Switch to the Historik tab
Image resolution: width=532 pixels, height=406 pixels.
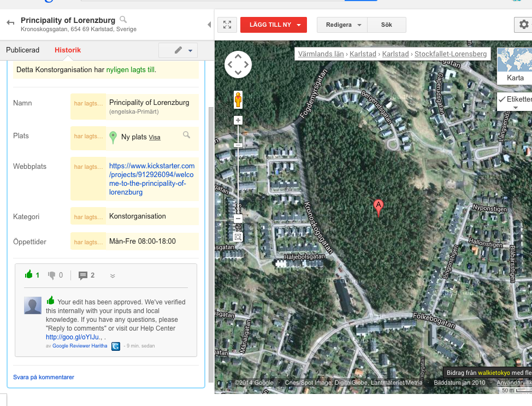68,50
